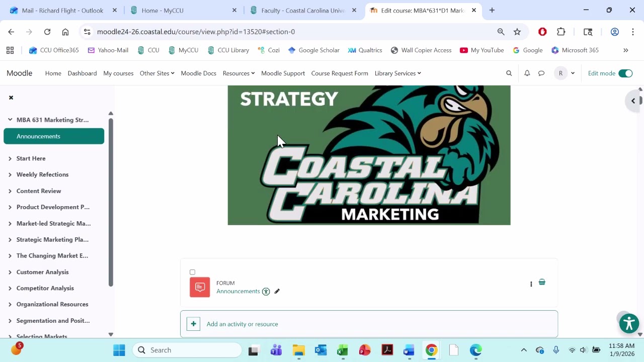Open Chrome zoom magnifier icon

(x=501, y=32)
